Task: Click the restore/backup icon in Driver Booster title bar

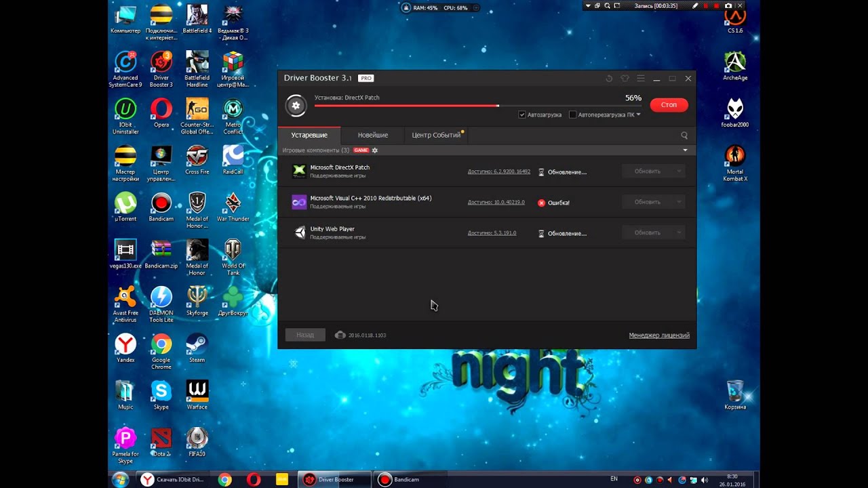Action: [609, 79]
